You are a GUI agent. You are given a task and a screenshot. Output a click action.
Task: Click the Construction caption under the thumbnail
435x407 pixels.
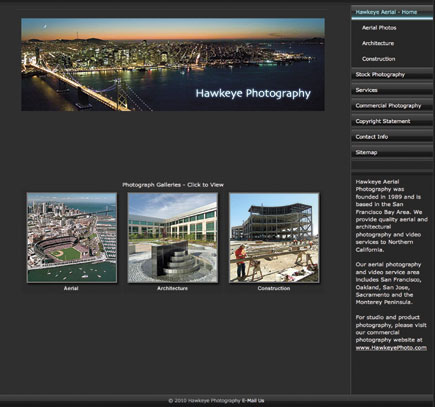pyautogui.click(x=274, y=288)
